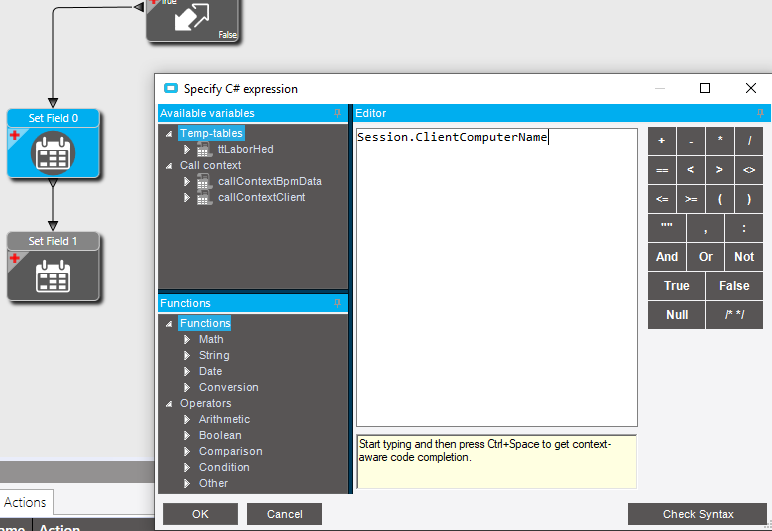Switch to the Actions tab
772x531 pixels.
pos(25,502)
